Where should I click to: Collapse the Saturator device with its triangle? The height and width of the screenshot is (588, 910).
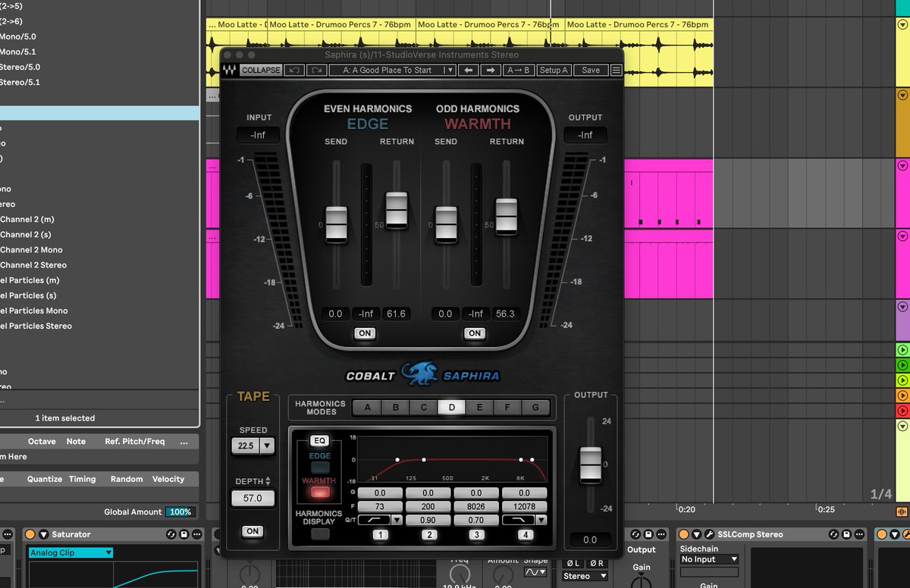click(x=43, y=534)
